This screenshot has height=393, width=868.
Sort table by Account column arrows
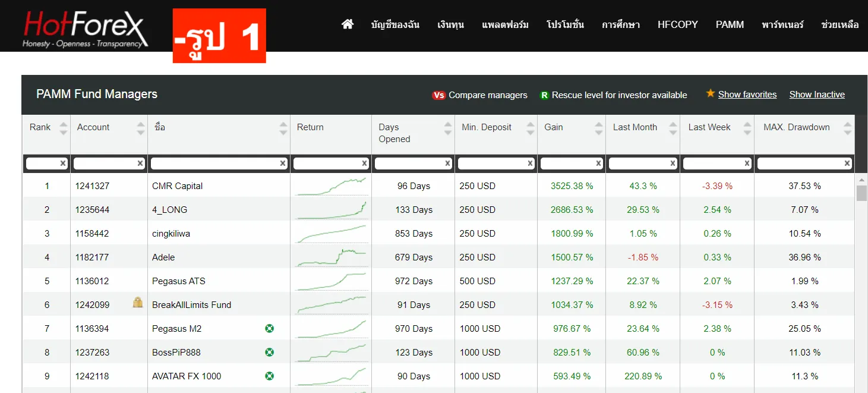pyautogui.click(x=141, y=128)
